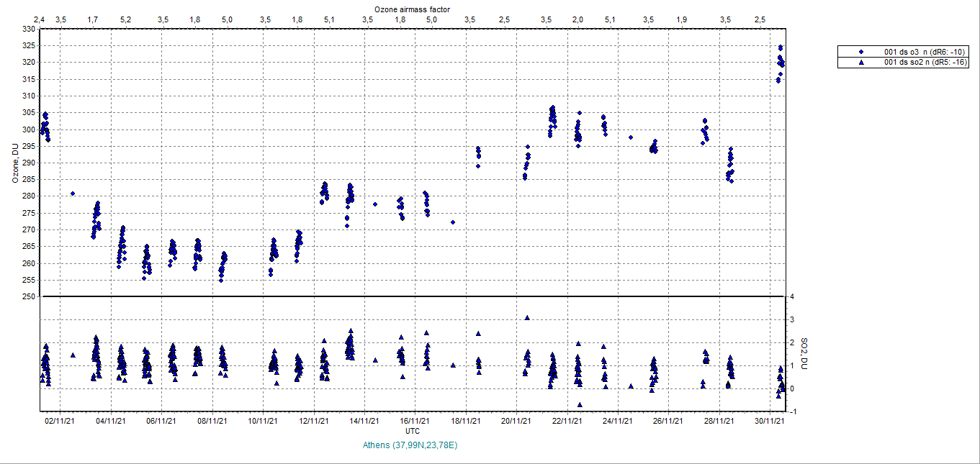Viewport: 980px width, 464px height.
Task: Click the "Ozone, DU" left axis title
Action: pos(15,163)
